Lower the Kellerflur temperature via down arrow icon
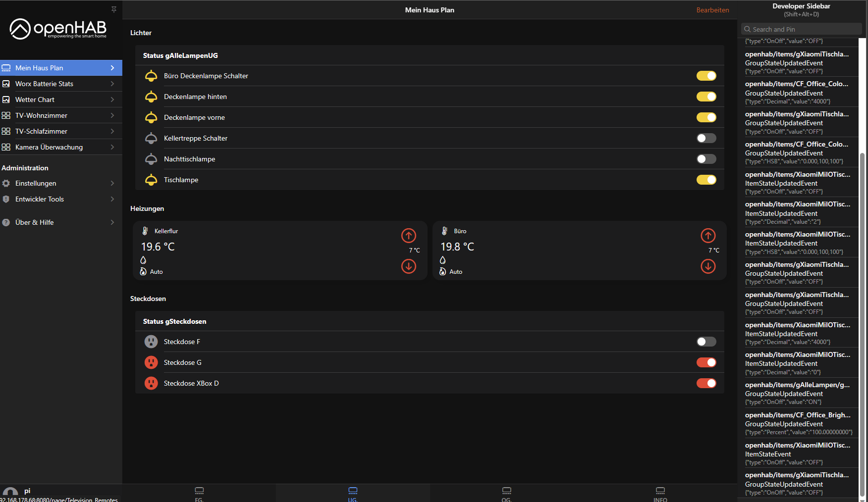Image resolution: width=868 pixels, height=502 pixels. tap(408, 266)
